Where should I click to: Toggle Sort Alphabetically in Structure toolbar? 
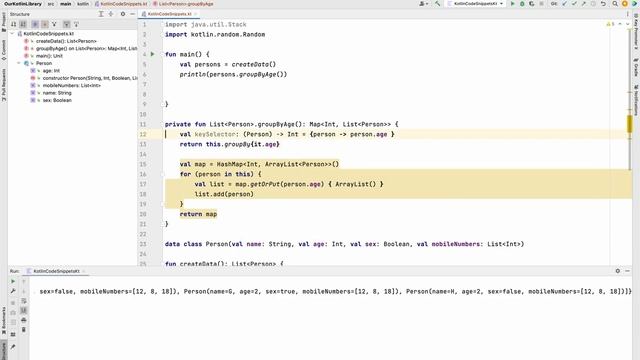pos(23,24)
